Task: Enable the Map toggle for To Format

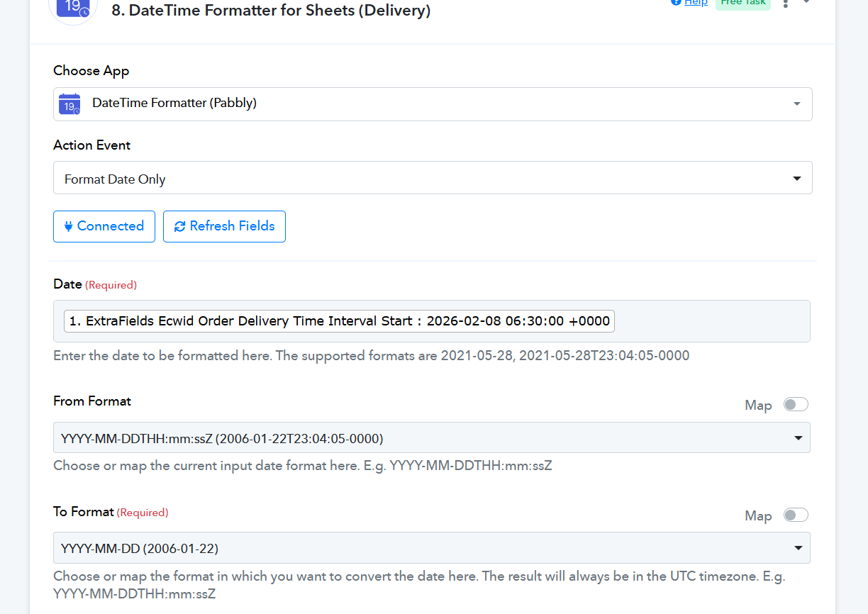Action: coord(795,515)
